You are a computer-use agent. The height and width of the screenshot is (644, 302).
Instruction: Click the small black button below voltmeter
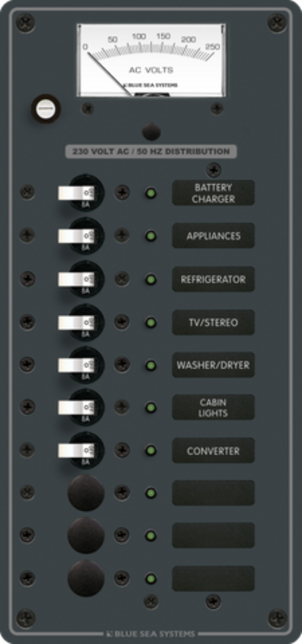(x=151, y=132)
